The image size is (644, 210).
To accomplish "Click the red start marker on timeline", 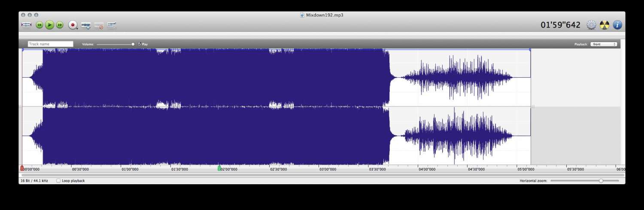I will (x=22, y=168).
